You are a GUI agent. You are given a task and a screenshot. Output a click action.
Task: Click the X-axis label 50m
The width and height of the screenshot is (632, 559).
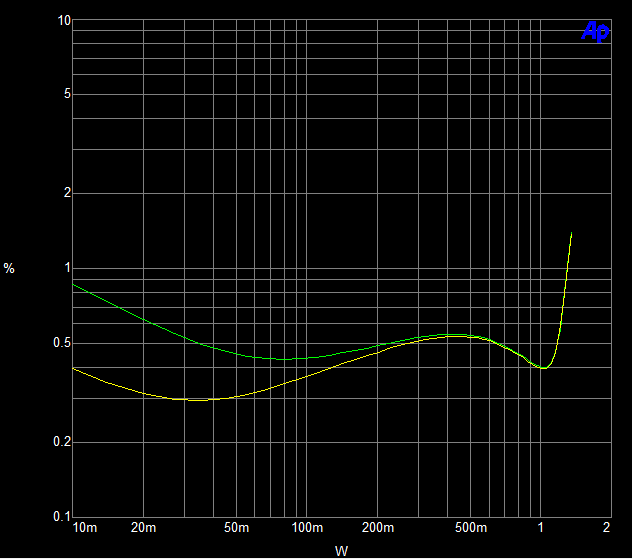[x=237, y=528]
